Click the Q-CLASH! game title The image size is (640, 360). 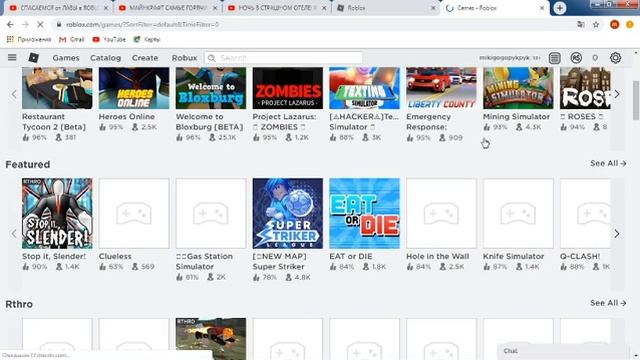tap(580, 256)
